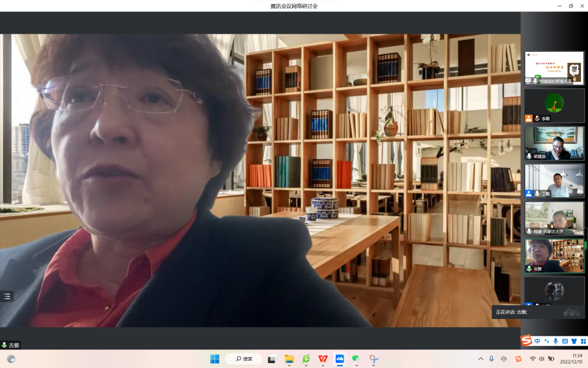Viewport: 588px width, 368px height.
Task: Open Sogou soft keyboard icon
Action: [x=565, y=341]
